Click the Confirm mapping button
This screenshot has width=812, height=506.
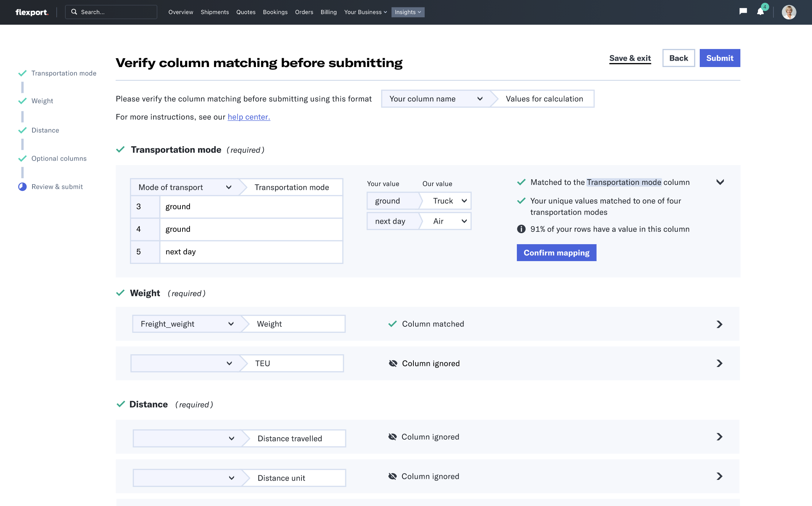556,252
